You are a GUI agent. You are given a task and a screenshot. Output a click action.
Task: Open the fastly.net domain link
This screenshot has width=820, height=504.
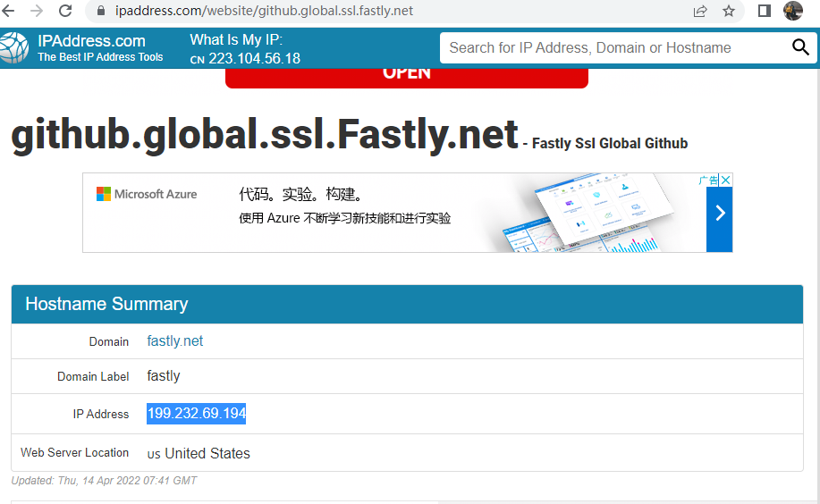174,340
